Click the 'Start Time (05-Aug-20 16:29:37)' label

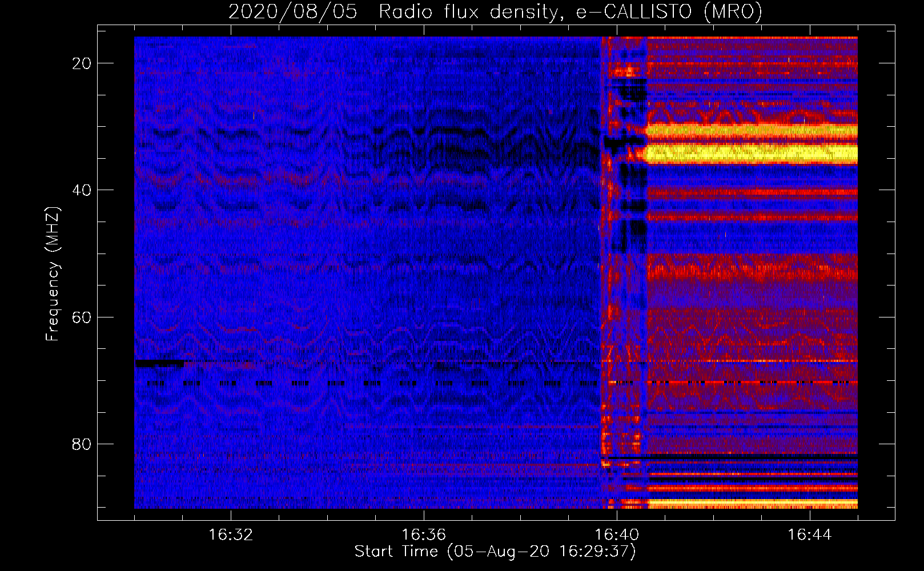point(495,552)
